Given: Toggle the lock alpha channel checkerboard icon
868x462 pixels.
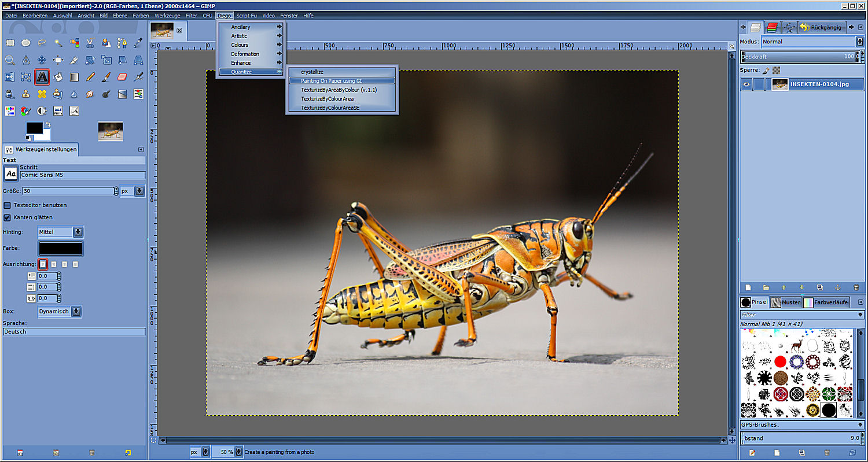Looking at the screenshot, I should [776, 70].
